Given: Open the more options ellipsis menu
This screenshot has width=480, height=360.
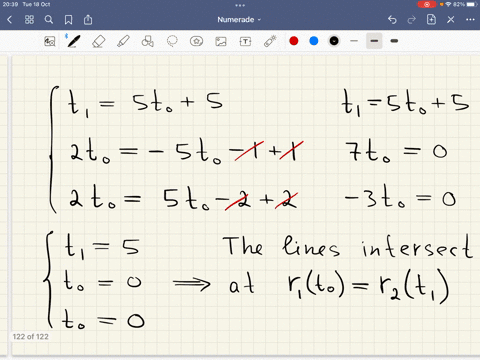Looking at the screenshot, I should 470,20.
